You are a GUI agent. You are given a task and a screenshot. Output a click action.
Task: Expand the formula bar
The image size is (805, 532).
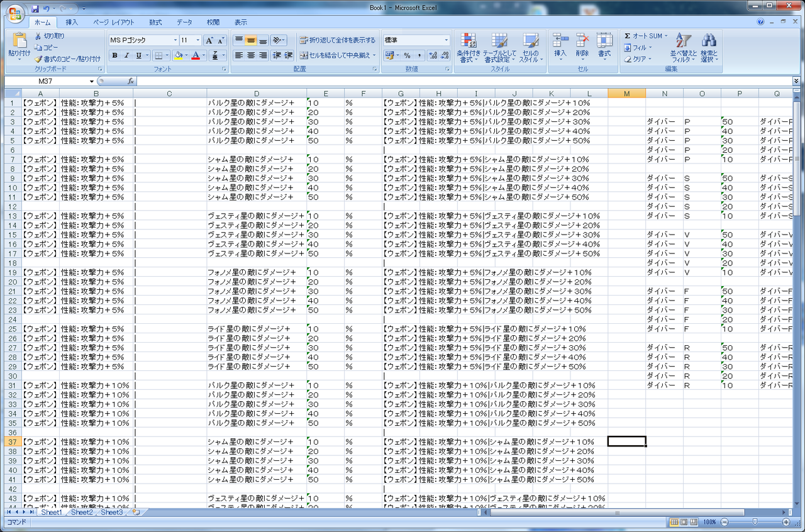(x=797, y=81)
